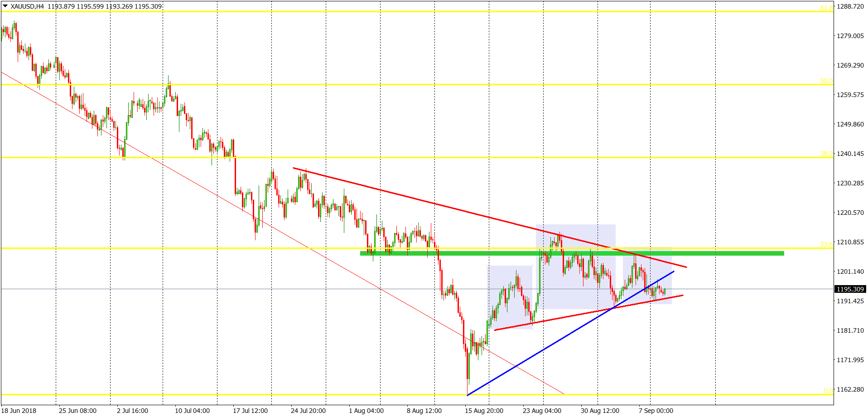Viewport: 868px width, 417px height.
Task: Click the 1269.290 price axis label
Action: tap(850, 65)
